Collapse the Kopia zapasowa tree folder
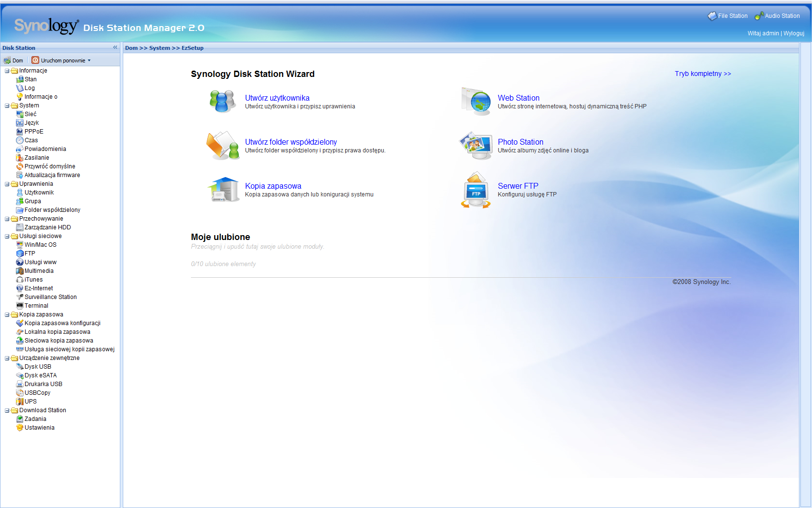Viewport: 812px width, 508px height. pos(7,314)
